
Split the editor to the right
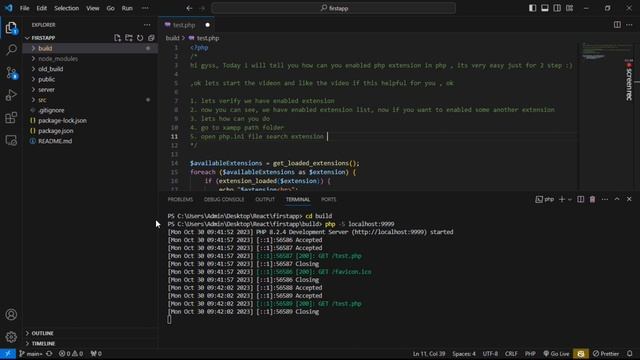(617, 25)
